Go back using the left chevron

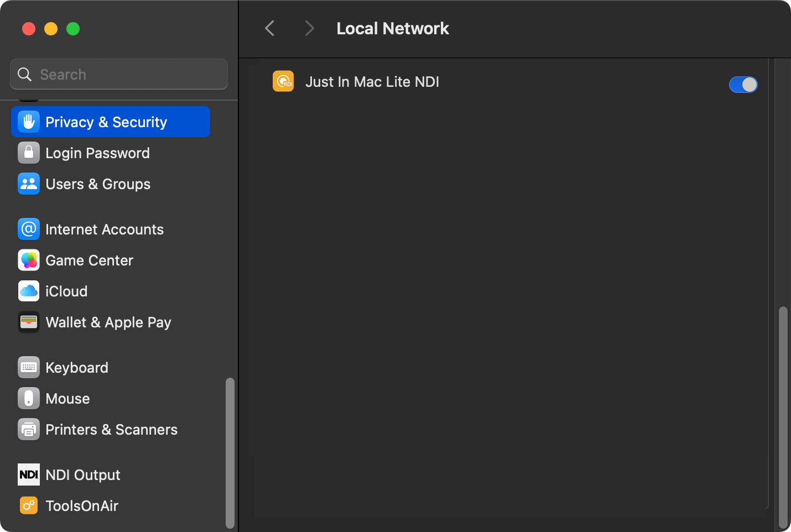(x=270, y=28)
